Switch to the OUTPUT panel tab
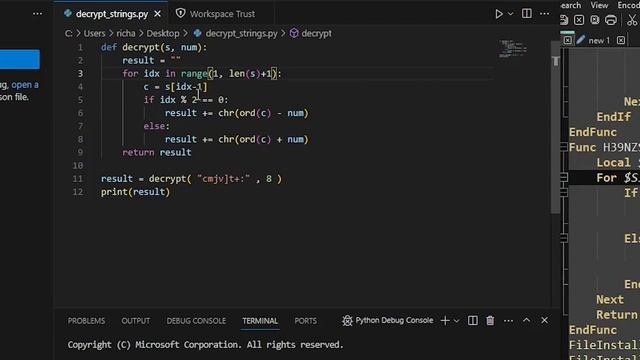The height and width of the screenshot is (360, 640). [136, 321]
